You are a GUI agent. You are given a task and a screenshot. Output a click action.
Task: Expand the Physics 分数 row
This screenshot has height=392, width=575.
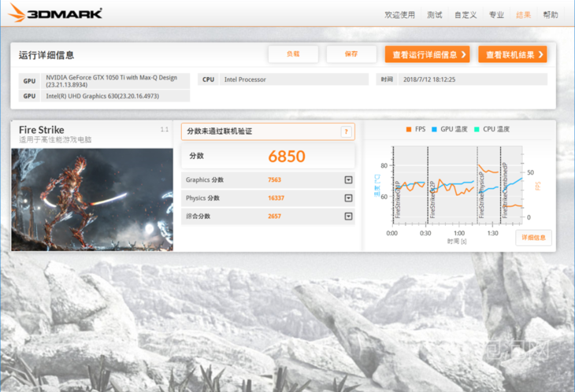pyautogui.click(x=348, y=198)
